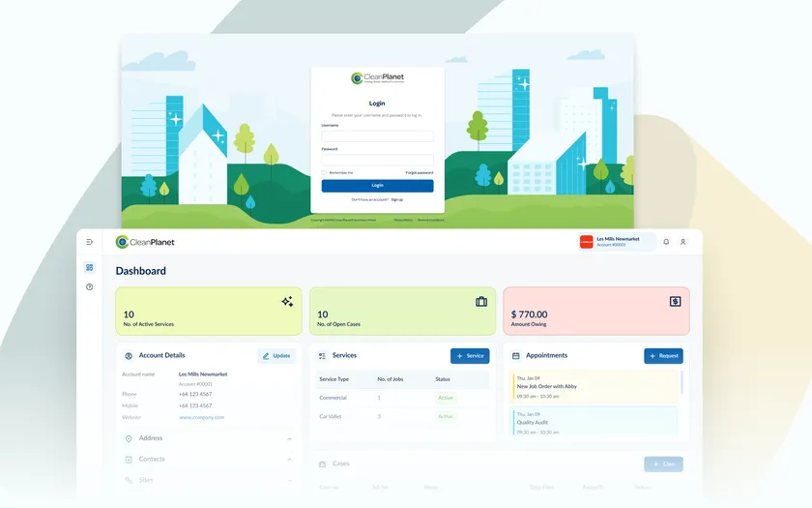
Task: Click the Contacts icon
Action: [x=129, y=460]
